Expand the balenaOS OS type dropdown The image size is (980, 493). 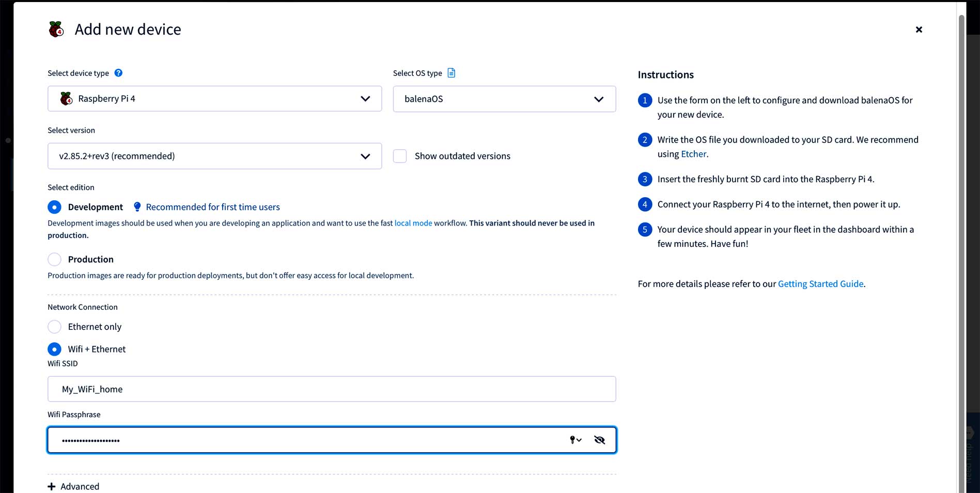[504, 99]
